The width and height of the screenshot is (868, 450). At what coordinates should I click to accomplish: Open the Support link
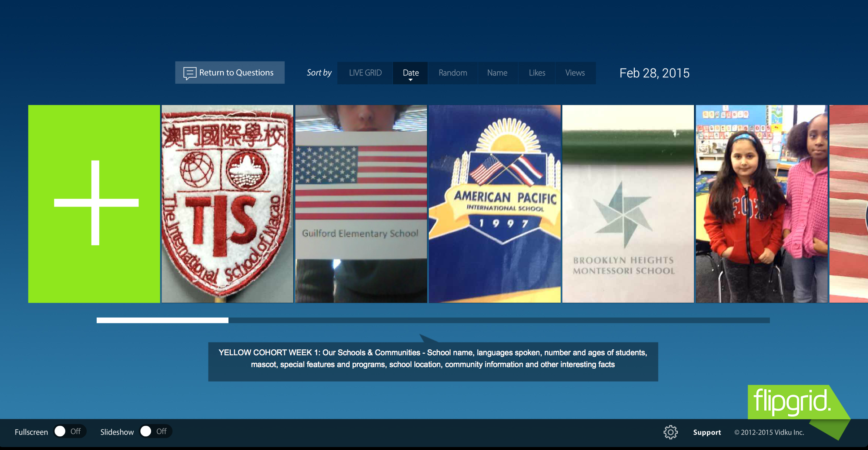707,432
